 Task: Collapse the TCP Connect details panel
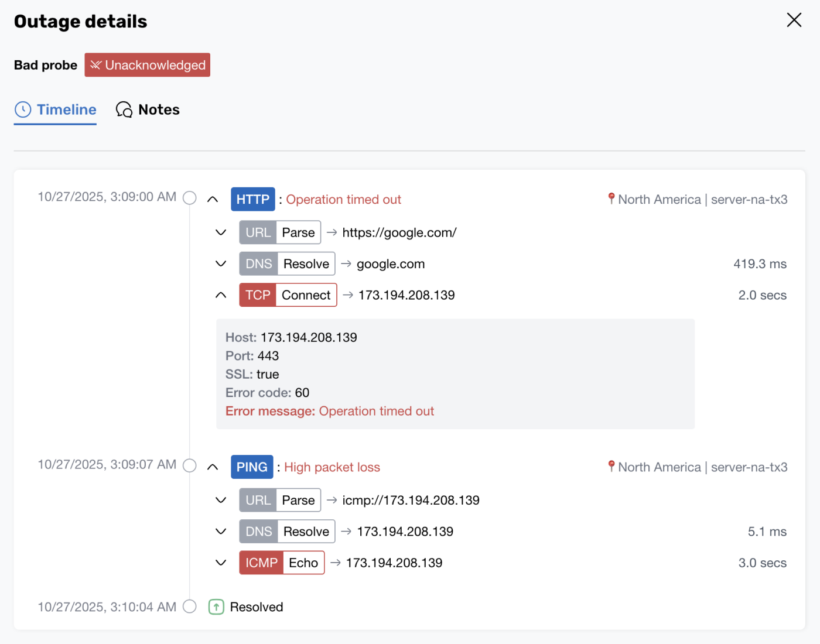tap(221, 294)
